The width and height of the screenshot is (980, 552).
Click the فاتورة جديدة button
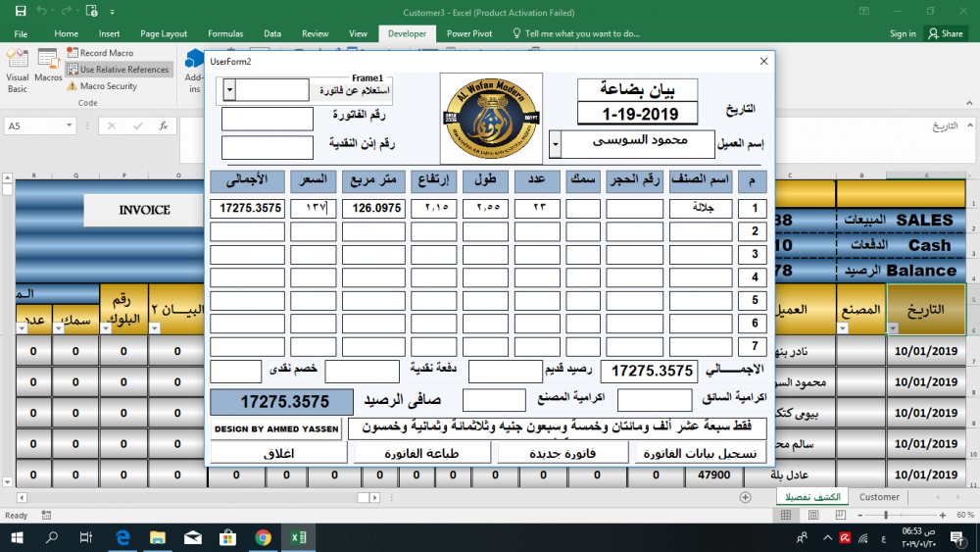coord(563,453)
